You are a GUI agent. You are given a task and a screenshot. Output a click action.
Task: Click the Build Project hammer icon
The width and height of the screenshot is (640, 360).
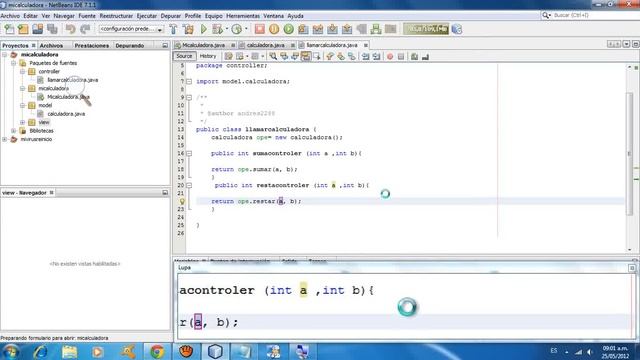click(173, 29)
